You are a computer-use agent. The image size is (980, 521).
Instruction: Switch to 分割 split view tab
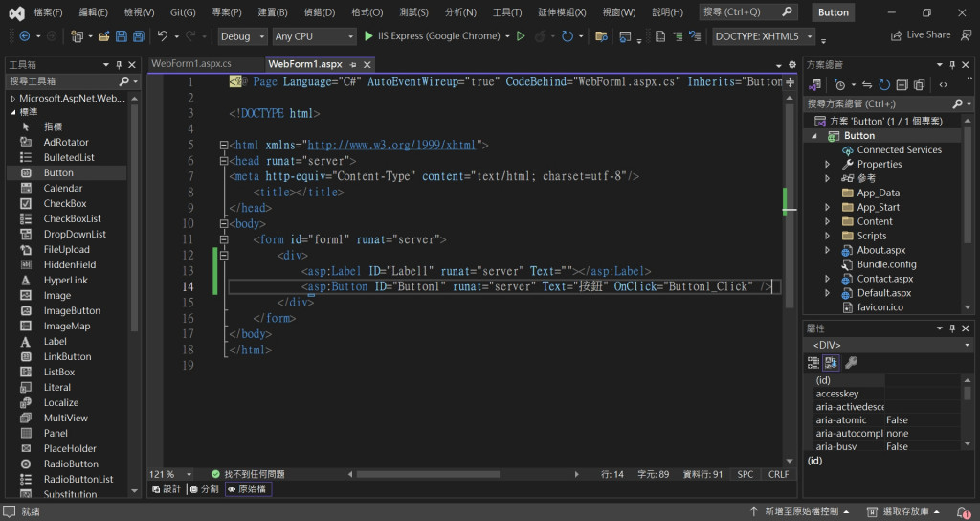(205, 489)
